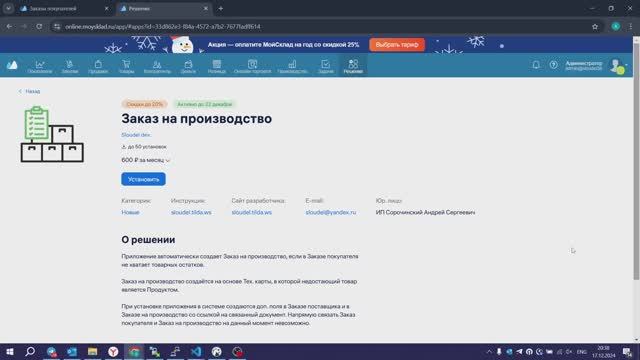Open the Контрагенты section
The width and height of the screenshot is (640, 360).
[x=157, y=67]
